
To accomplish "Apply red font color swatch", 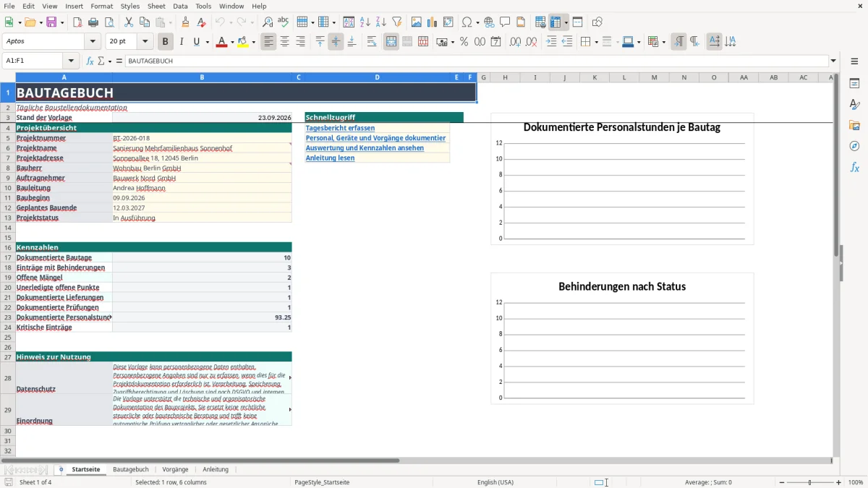I will pyautogui.click(x=221, y=42).
